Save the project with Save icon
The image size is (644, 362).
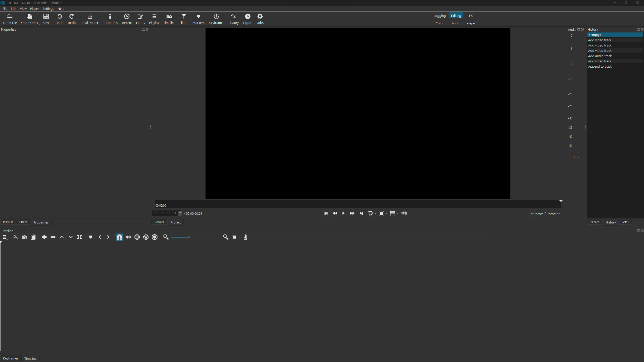tap(46, 19)
